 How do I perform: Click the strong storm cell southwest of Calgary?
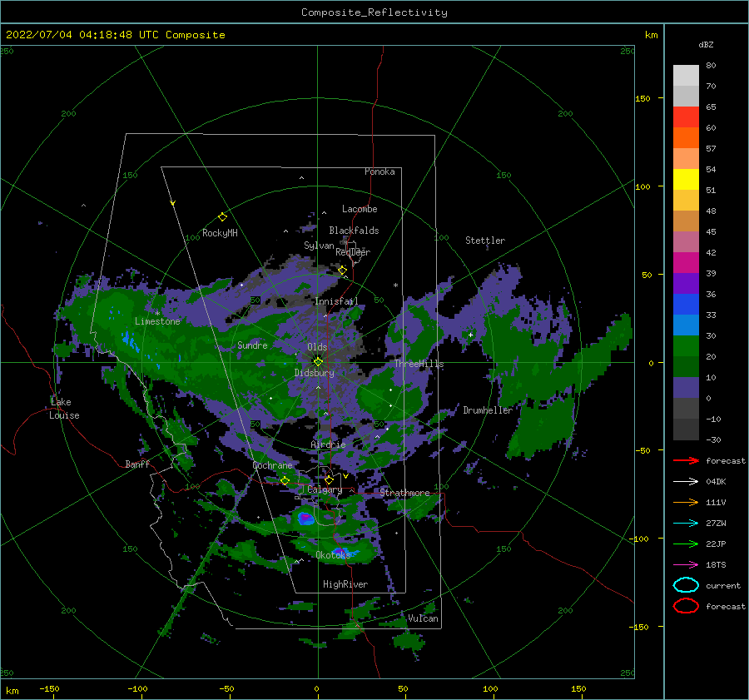[305, 518]
